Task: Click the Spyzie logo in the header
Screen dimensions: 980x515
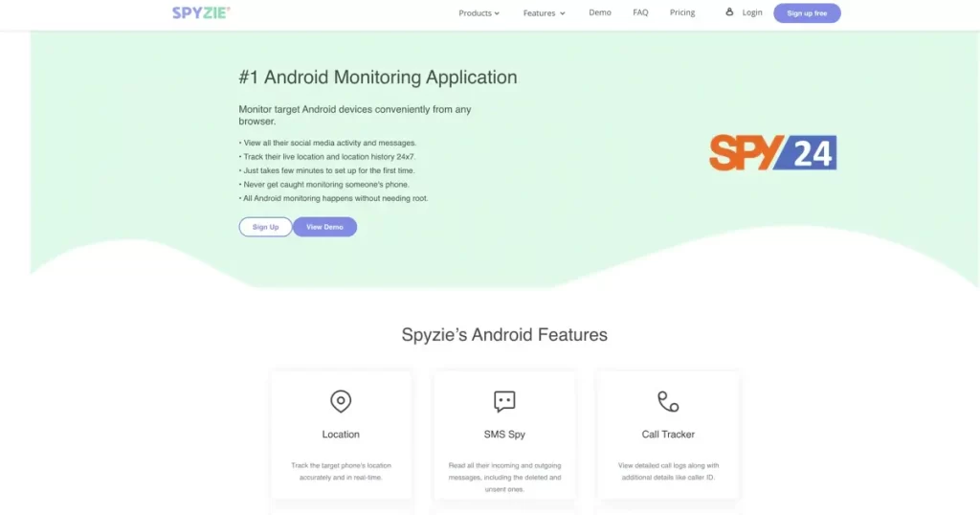Action: click(201, 12)
